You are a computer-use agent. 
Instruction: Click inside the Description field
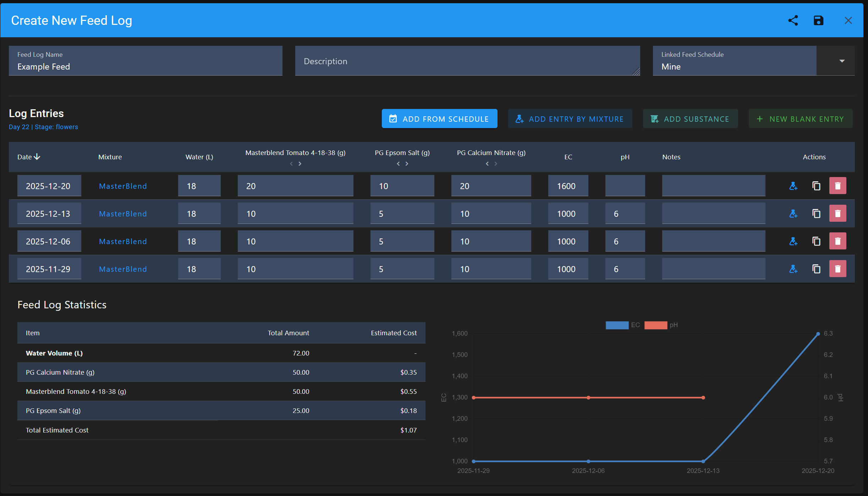click(467, 61)
